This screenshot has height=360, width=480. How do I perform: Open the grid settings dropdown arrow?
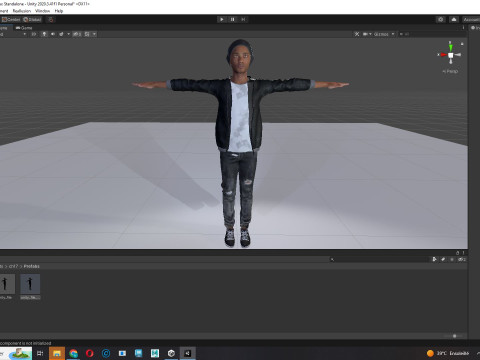[94, 34]
